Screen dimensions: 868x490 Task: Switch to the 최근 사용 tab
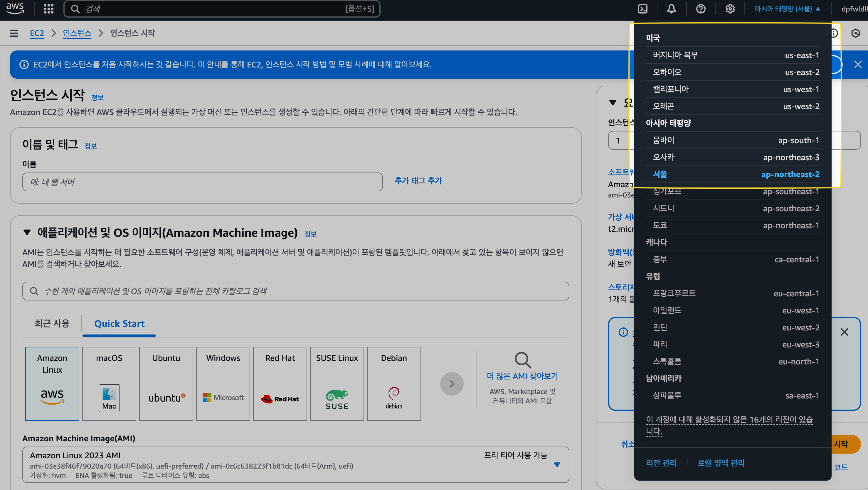(x=52, y=324)
